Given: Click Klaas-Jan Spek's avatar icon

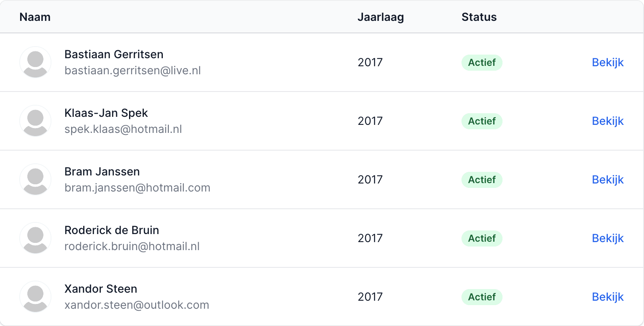Looking at the screenshot, I should (35, 121).
